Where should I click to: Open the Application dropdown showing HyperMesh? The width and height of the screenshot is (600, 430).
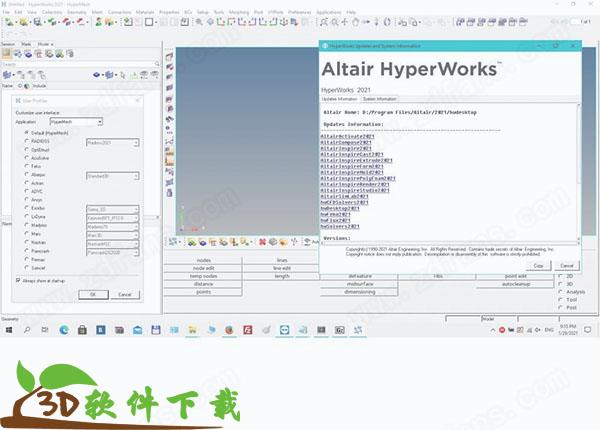click(x=76, y=122)
